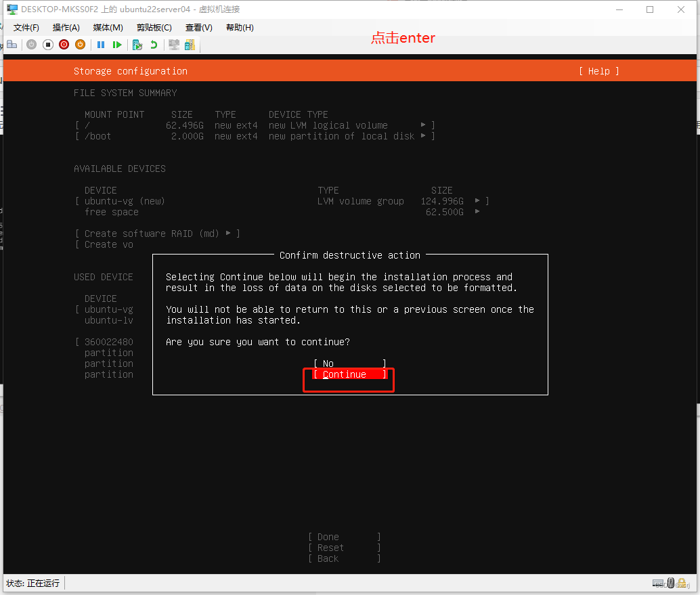Click the USB device icon in status bar
This screenshot has height=595, width=700.
tap(670, 583)
